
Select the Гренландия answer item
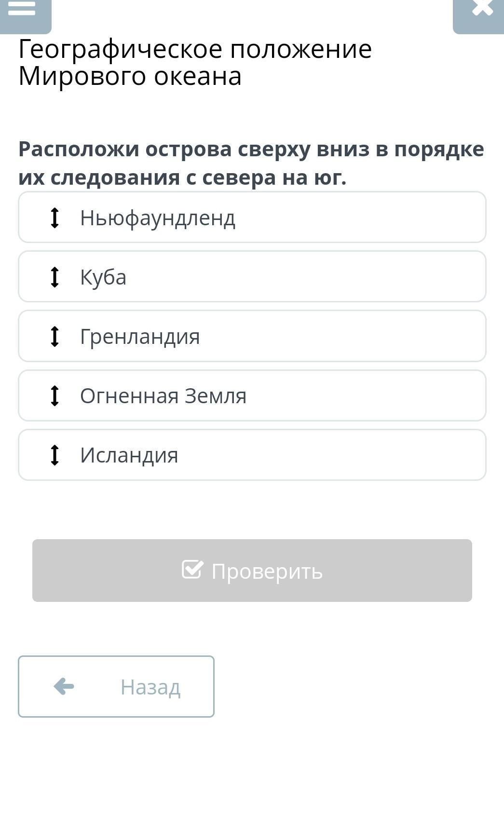(x=252, y=336)
